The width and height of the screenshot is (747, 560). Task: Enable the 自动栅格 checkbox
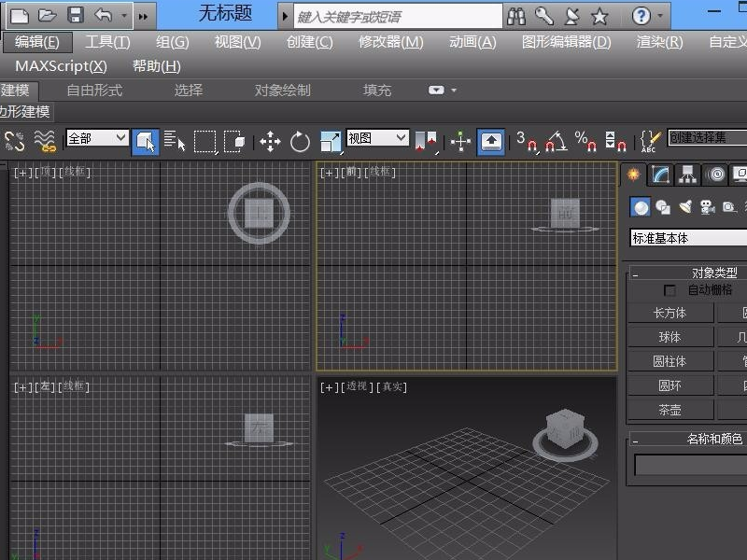click(669, 290)
